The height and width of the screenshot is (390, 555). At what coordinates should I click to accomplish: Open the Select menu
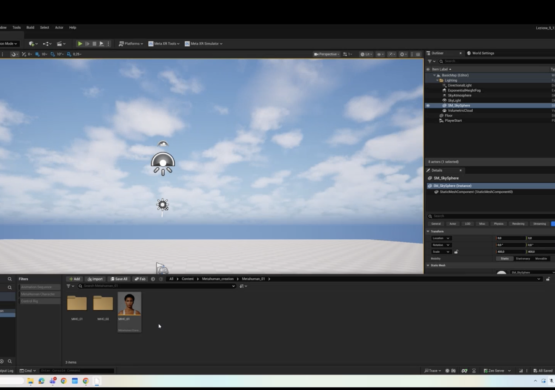(44, 27)
